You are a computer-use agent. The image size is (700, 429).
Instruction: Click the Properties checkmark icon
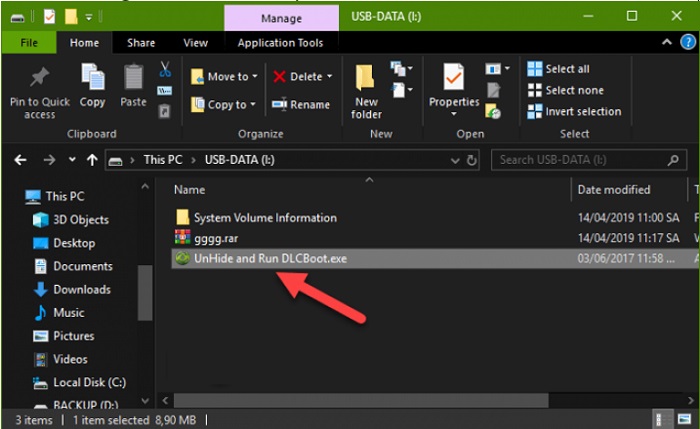453,77
